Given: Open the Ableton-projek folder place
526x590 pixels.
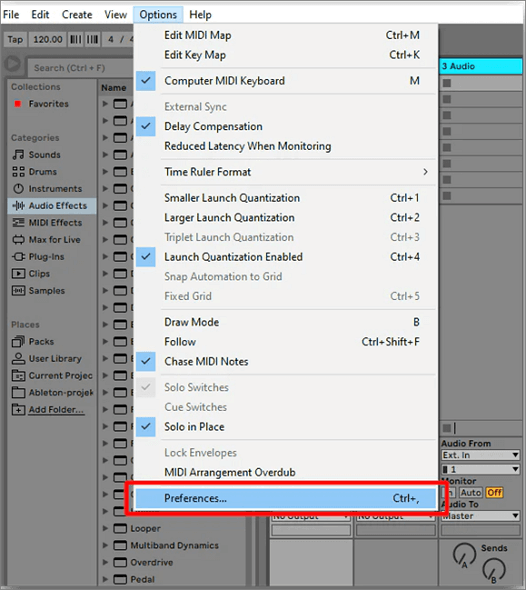Looking at the screenshot, I should [x=52, y=392].
